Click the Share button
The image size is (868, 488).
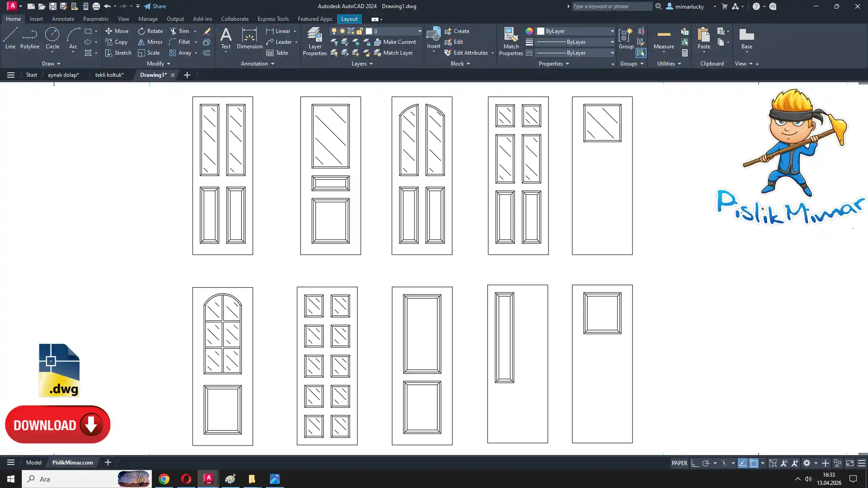pyautogui.click(x=155, y=6)
